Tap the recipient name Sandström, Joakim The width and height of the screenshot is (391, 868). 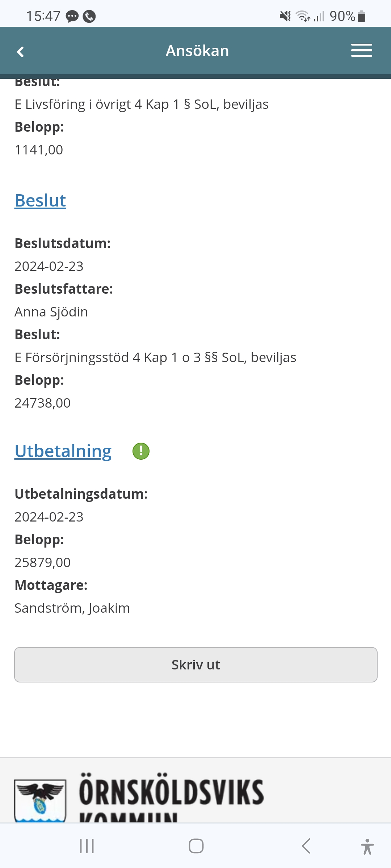[72, 608]
